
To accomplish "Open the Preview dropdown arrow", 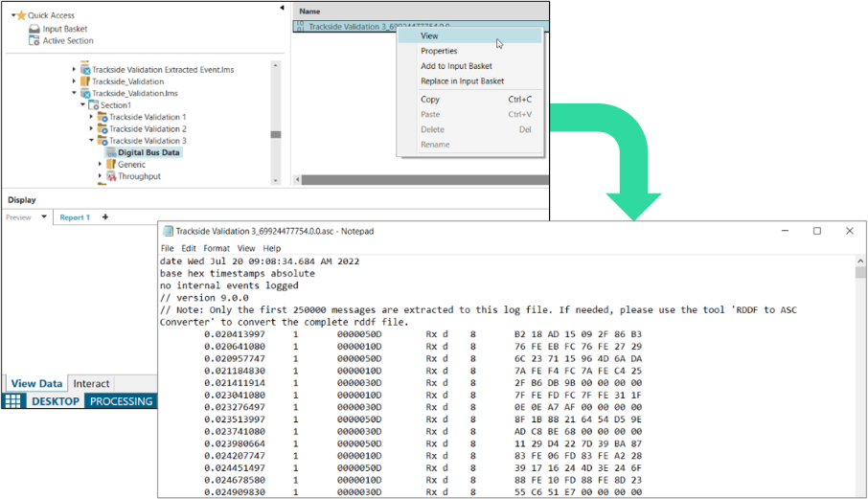I will click(43, 217).
